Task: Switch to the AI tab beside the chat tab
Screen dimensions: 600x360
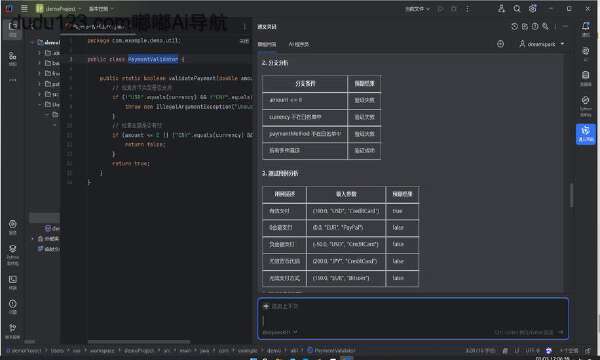Action: 298,44
